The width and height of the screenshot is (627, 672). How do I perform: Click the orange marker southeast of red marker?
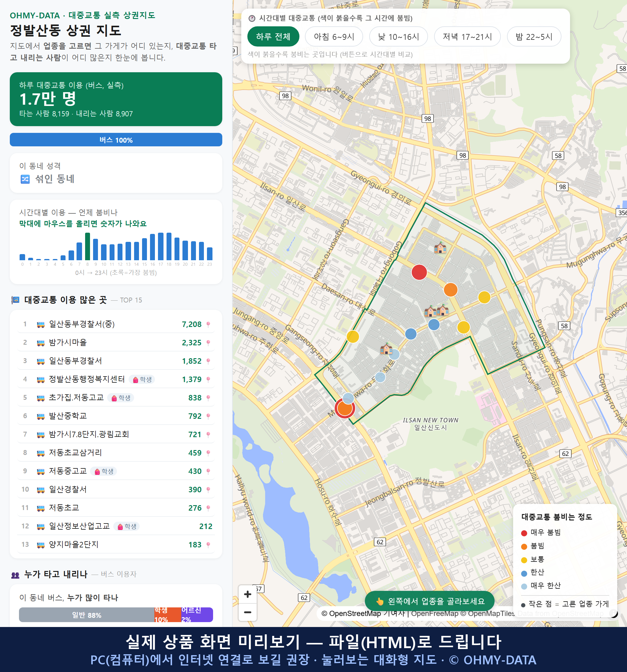(451, 290)
